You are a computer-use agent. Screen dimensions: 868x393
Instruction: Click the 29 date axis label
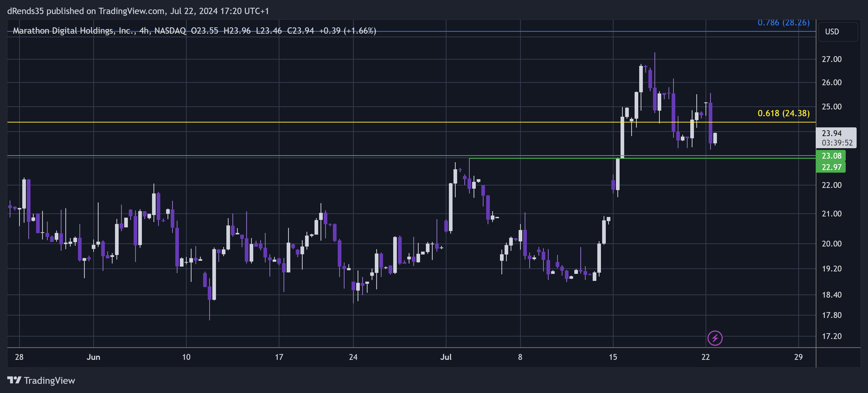point(798,357)
